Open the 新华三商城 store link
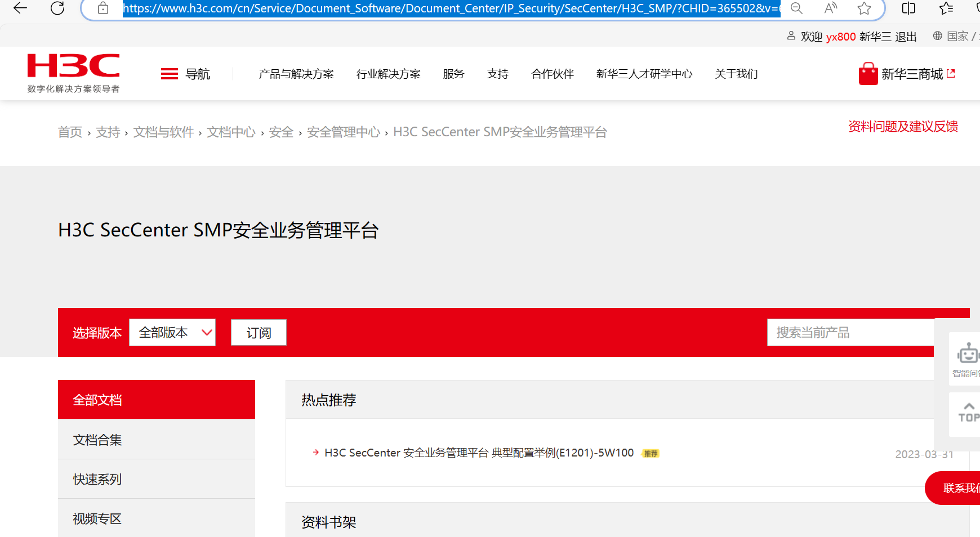This screenshot has width=980, height=537. pos(912,74)
